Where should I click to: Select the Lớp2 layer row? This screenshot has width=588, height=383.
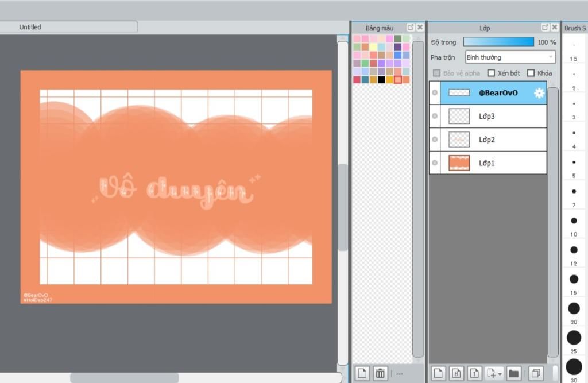tap(488, 140)
